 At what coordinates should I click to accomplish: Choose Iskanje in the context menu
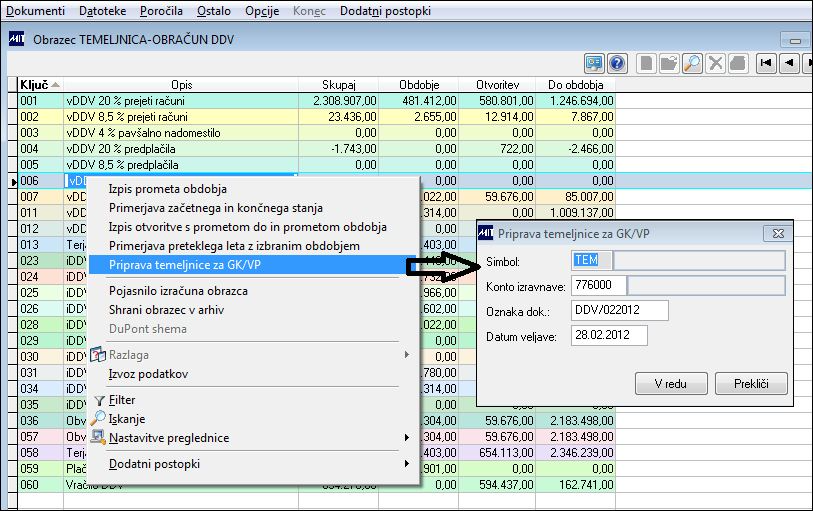pos(127,419)
